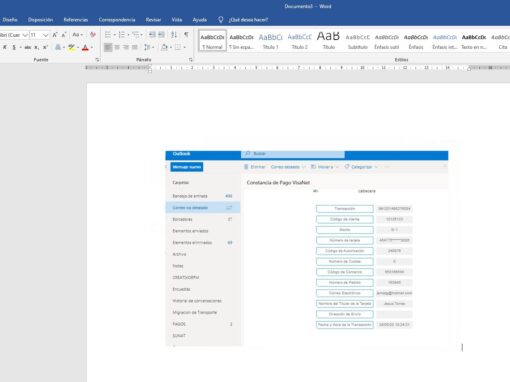Click inside the font size field
510x382 pixels.
point(36,35)
